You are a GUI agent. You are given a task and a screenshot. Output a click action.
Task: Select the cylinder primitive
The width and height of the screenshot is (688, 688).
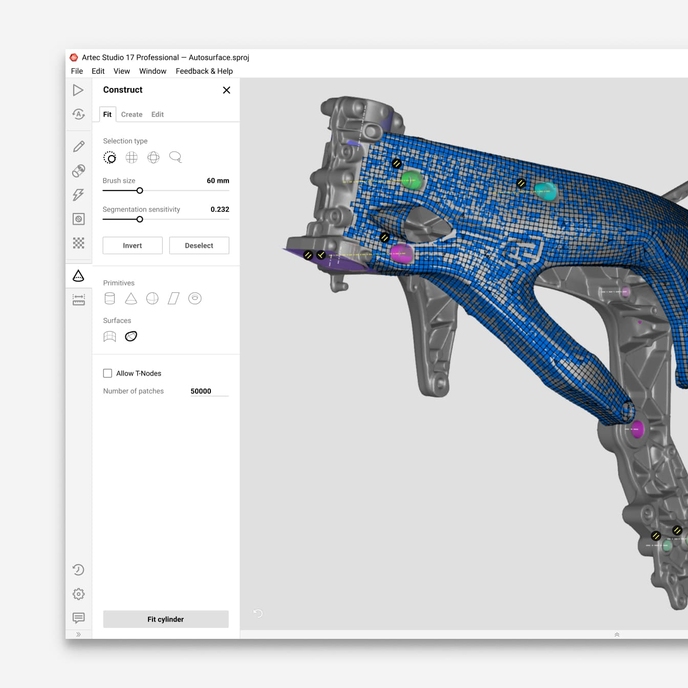(x=110, y=298)
